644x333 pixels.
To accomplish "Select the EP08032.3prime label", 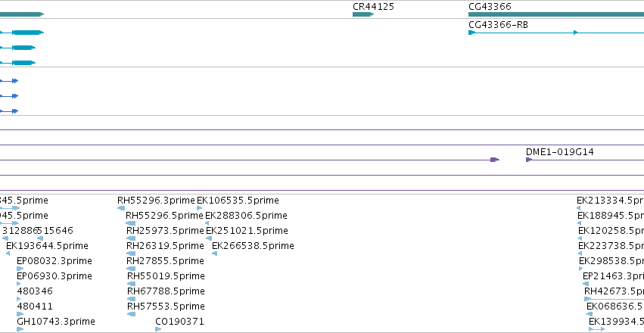I will [x=54, y=261].
